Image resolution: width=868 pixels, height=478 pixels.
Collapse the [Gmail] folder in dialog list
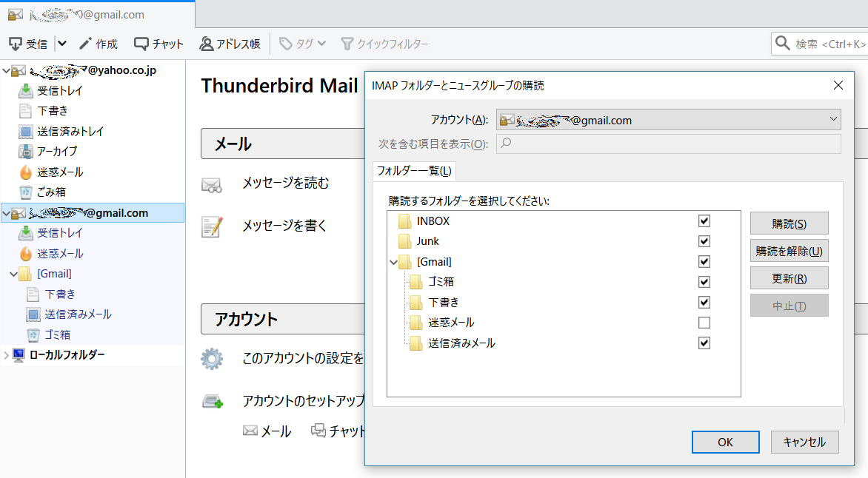coord(393,262)
